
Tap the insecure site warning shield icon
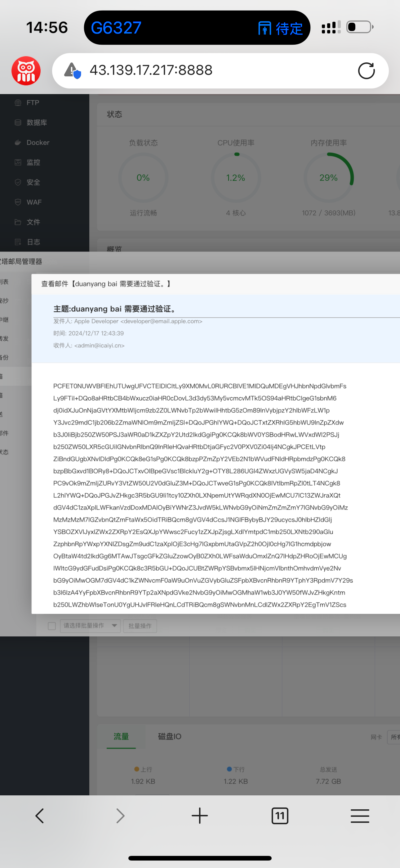pyautogui.click(x=73, y=70)
